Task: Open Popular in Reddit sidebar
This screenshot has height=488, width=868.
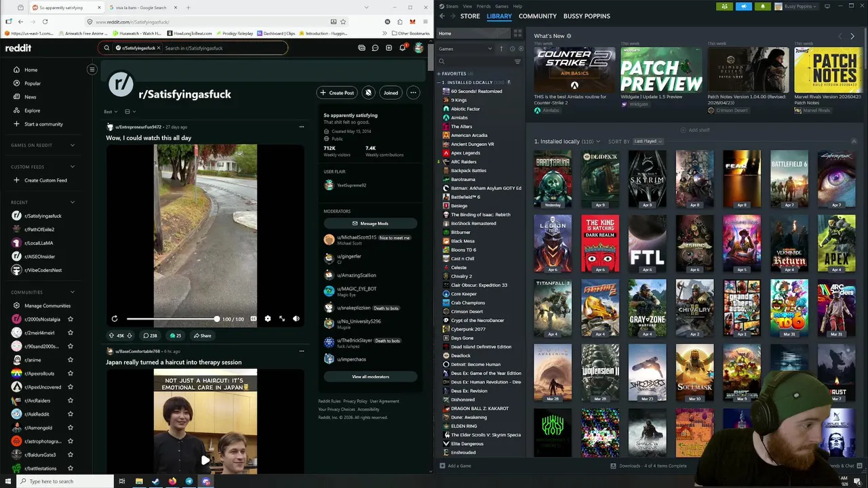Action: click(33, 83)
